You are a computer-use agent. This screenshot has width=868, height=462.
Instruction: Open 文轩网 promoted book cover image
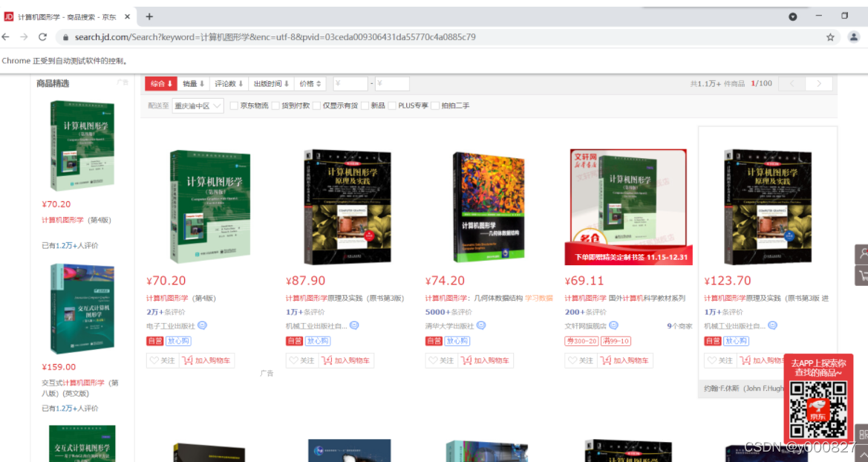tap(628, 206)
